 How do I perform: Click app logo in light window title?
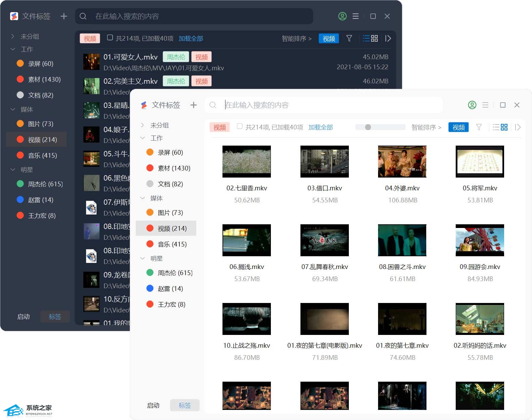144,105
